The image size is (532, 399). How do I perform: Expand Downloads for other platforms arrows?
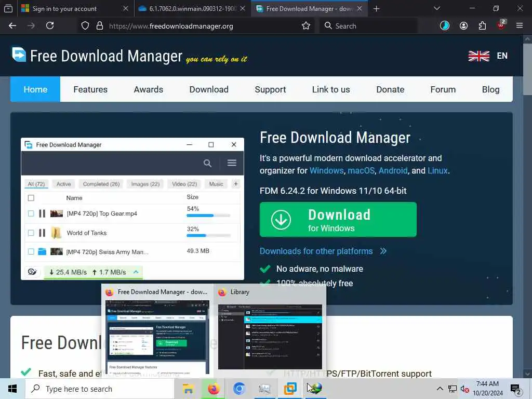pos(383,251)
